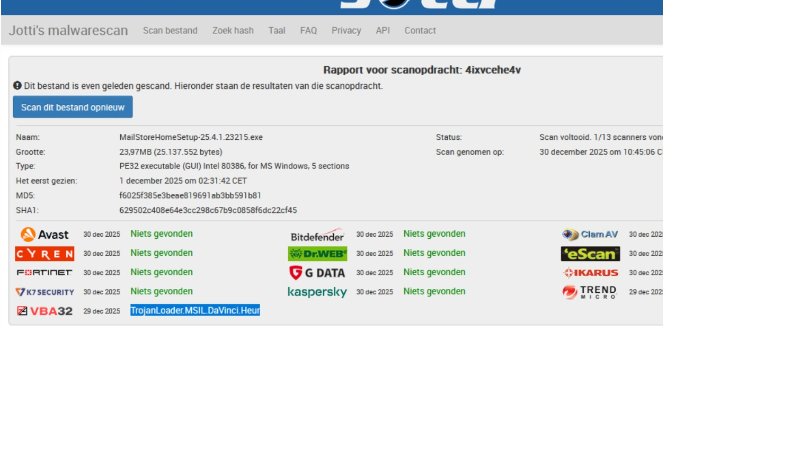Go to the FAQ page

[x=308, y=31]
